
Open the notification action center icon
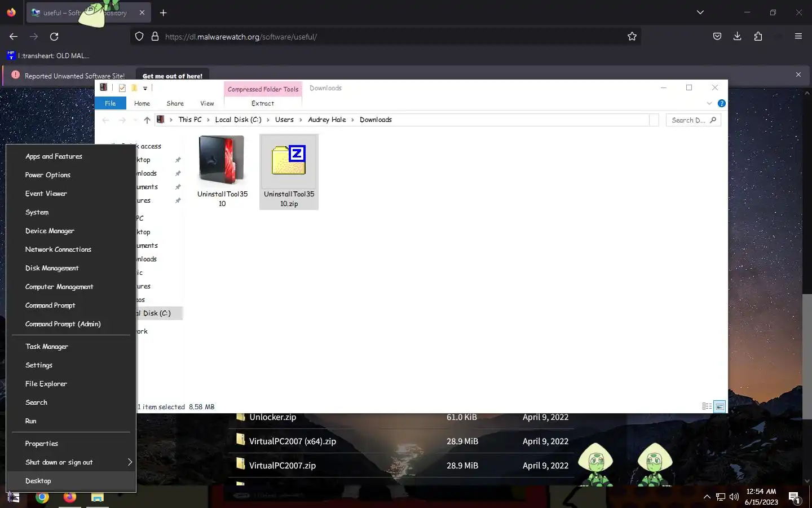tap(795, 497)
